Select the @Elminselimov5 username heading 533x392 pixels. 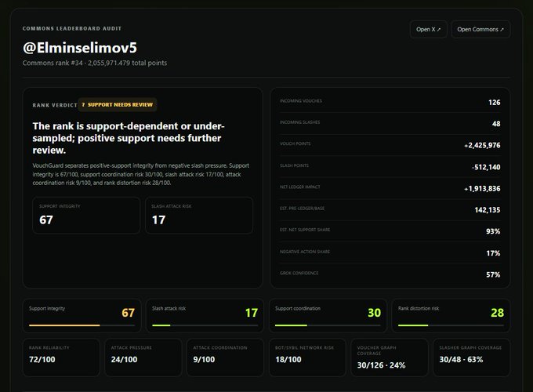tap(80, 48)
